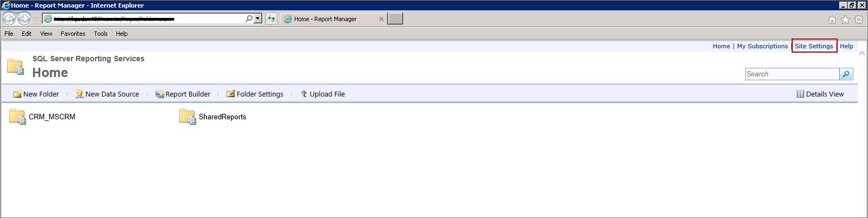
Task: Open the Site Settings link
Action: click(814, 46)
